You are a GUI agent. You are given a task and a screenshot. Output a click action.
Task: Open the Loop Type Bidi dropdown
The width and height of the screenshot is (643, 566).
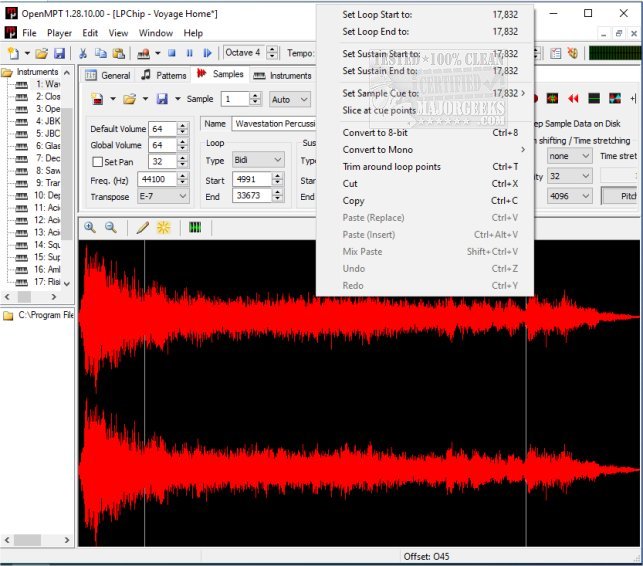coord(258,160)
